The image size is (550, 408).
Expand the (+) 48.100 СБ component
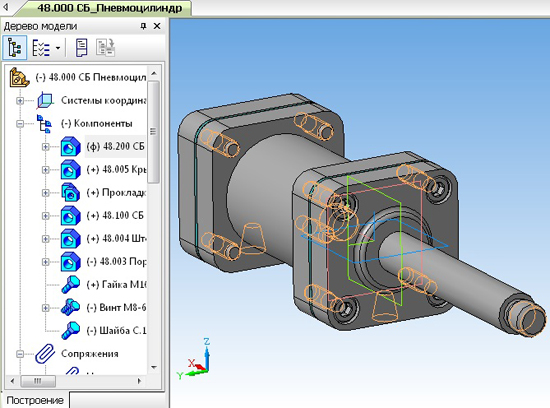[x=46, y=216]
